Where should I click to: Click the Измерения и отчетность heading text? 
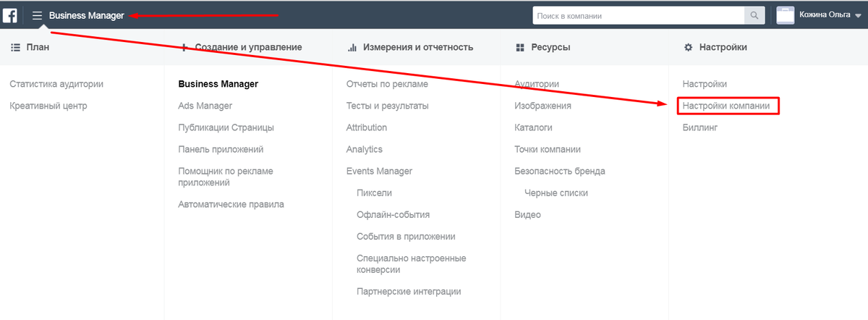tap(418, 47)
